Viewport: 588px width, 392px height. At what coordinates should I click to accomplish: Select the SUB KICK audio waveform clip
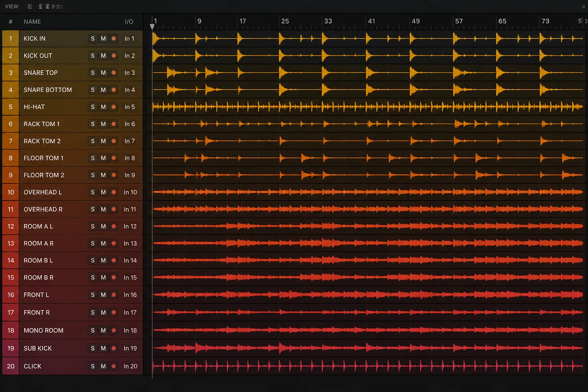pyautogui.click(x=368, y=348)
